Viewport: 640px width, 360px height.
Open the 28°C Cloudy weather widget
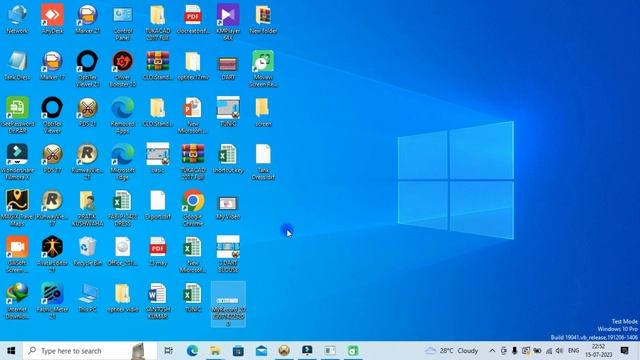[452, 351]
